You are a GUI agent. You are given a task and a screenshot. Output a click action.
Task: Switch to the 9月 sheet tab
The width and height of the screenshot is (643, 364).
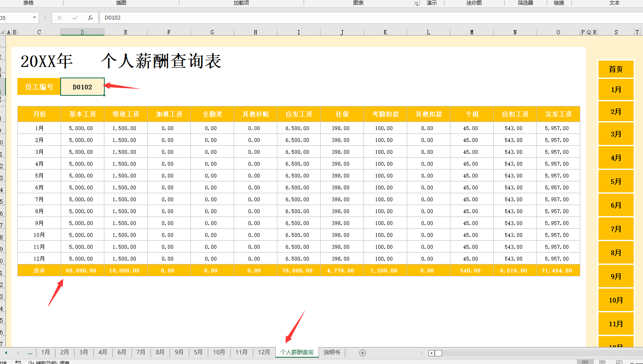(x=179, y=352)
